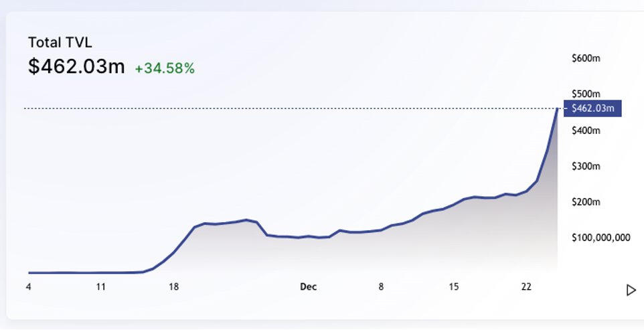Select the Dec month marker on x-axis

pos(308,286)
